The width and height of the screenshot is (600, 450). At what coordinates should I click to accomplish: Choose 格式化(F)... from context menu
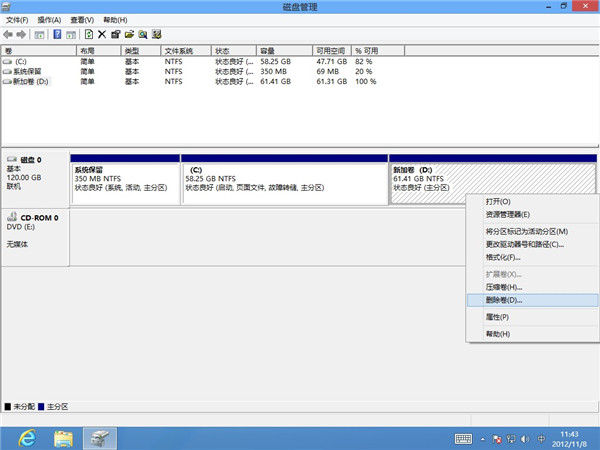(x=503, y=257)
